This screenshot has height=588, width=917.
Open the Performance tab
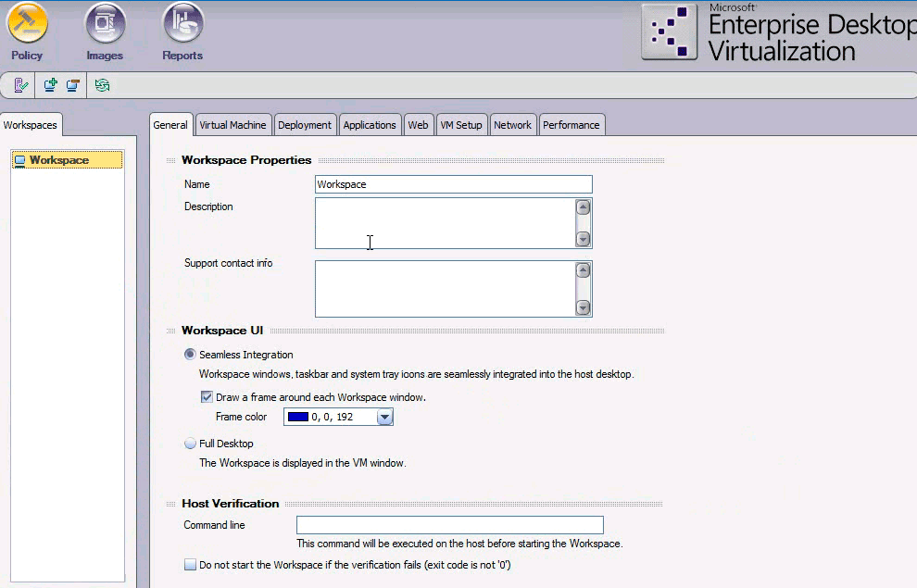tap(572, 125)
